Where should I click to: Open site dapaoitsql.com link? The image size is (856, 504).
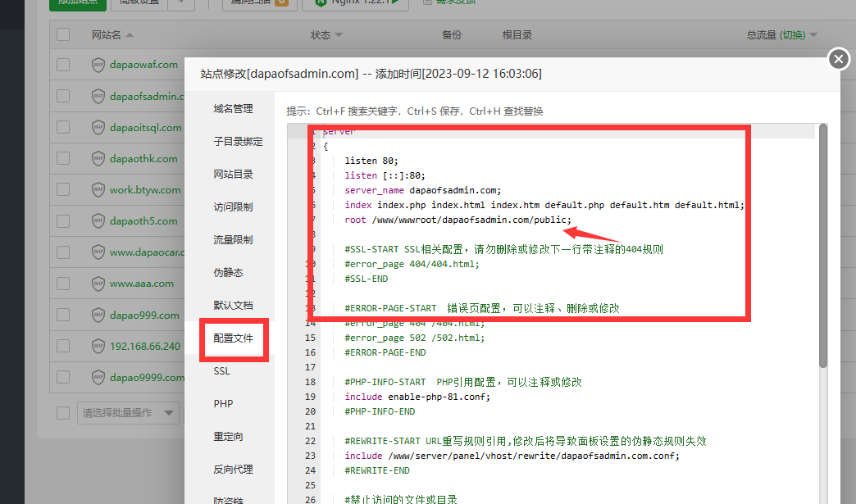145,128
